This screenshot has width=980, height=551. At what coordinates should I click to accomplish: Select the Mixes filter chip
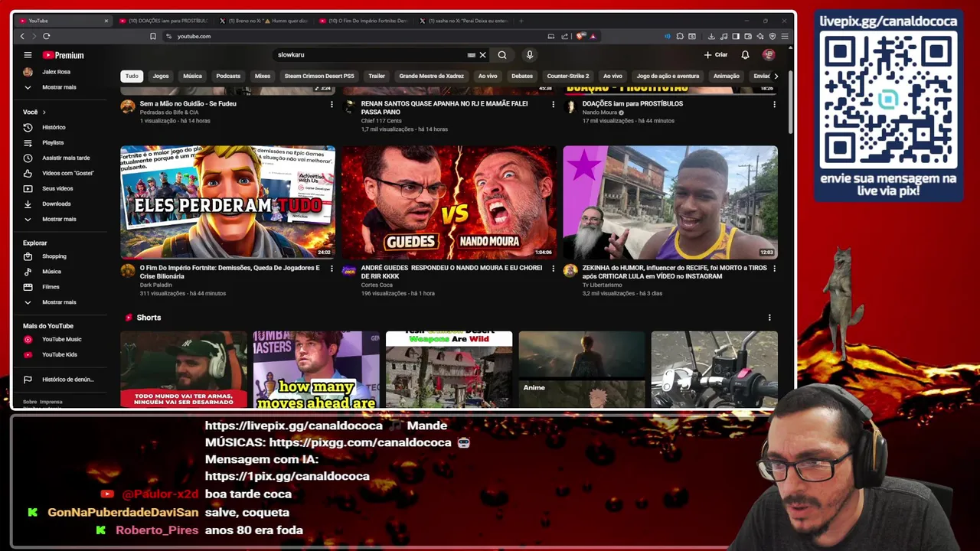[x=263, y=76]
